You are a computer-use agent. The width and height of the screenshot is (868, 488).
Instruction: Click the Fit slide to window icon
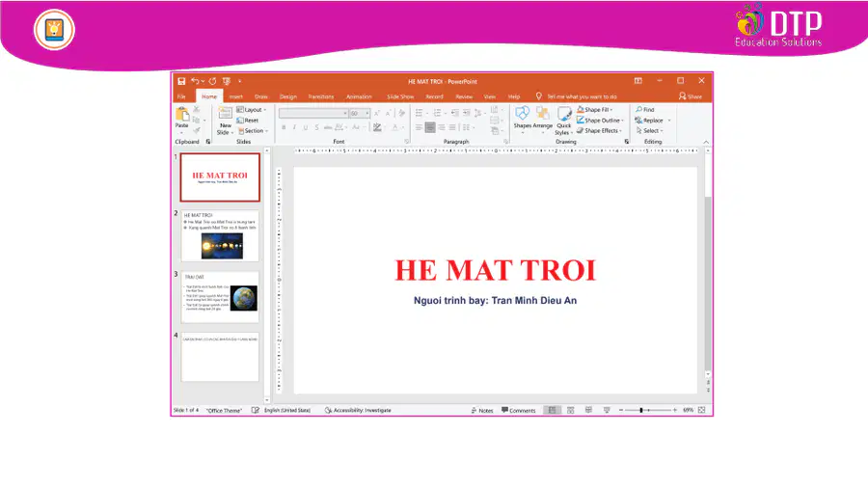[x=701, y=410]
